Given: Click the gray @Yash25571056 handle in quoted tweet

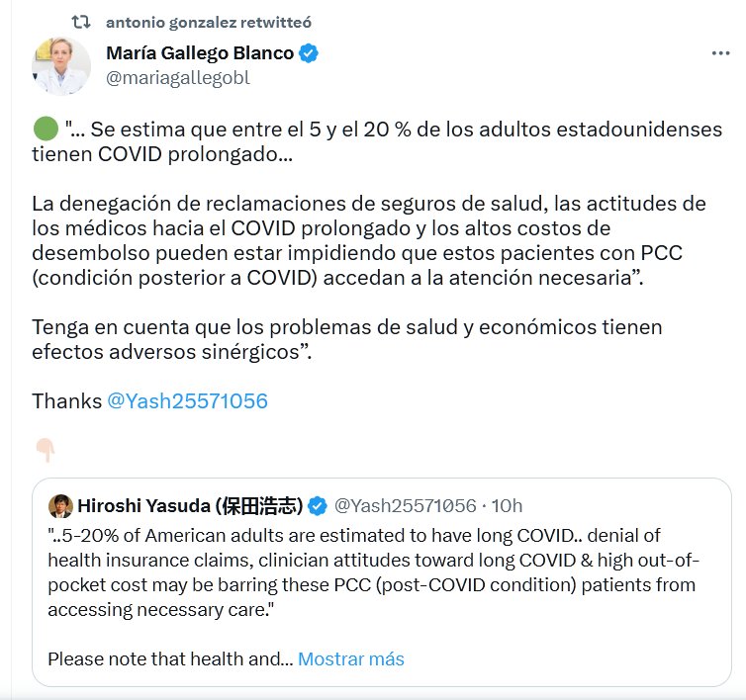Looking at the screenshot, I should click(x=405, y=506).
